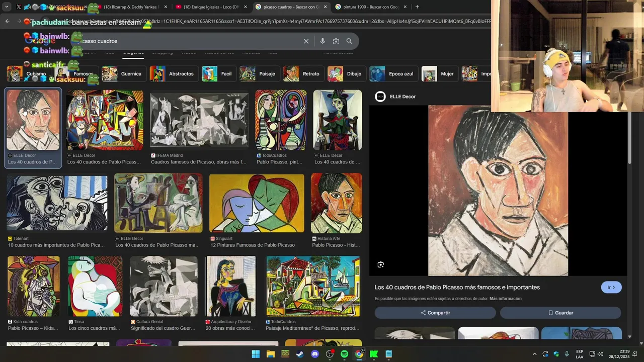Open the microphone tray icon

point(567,354)
